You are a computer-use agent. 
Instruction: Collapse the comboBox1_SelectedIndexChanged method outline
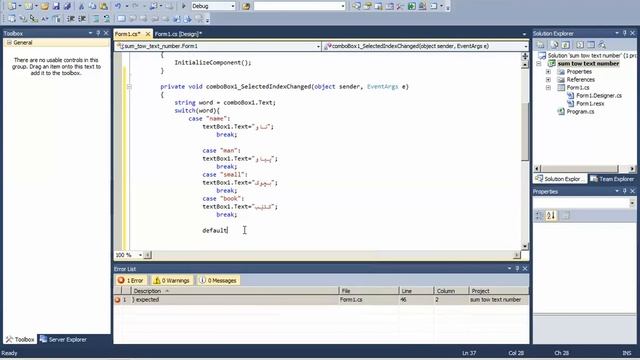[x=129, y=87]
